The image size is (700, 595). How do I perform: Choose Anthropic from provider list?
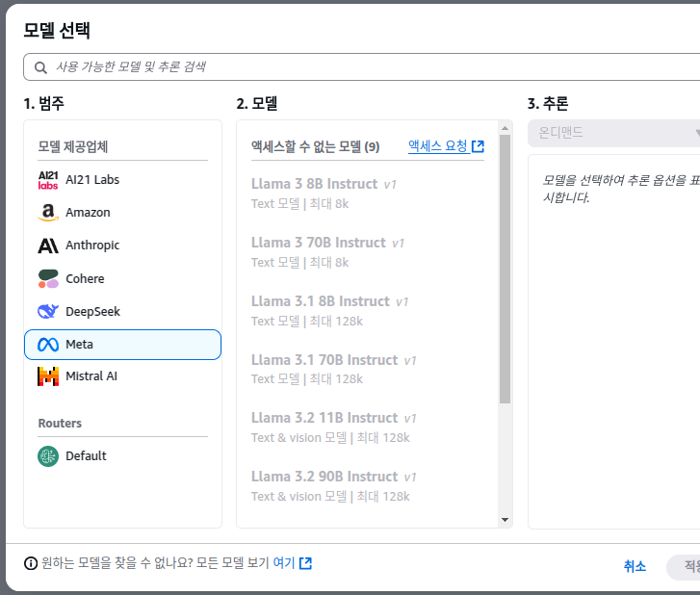click(123, 246)
